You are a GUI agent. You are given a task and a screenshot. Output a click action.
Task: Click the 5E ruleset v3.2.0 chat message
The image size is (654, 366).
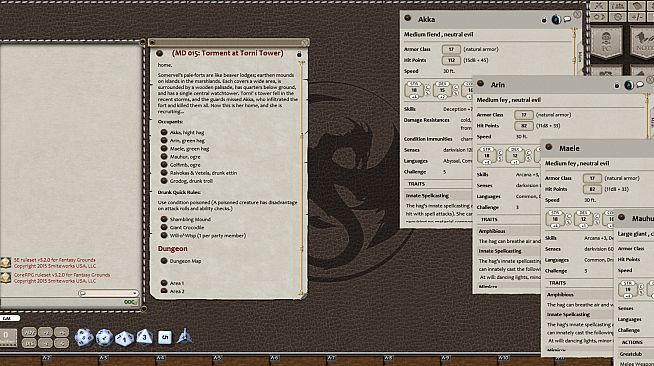point(55,262)
